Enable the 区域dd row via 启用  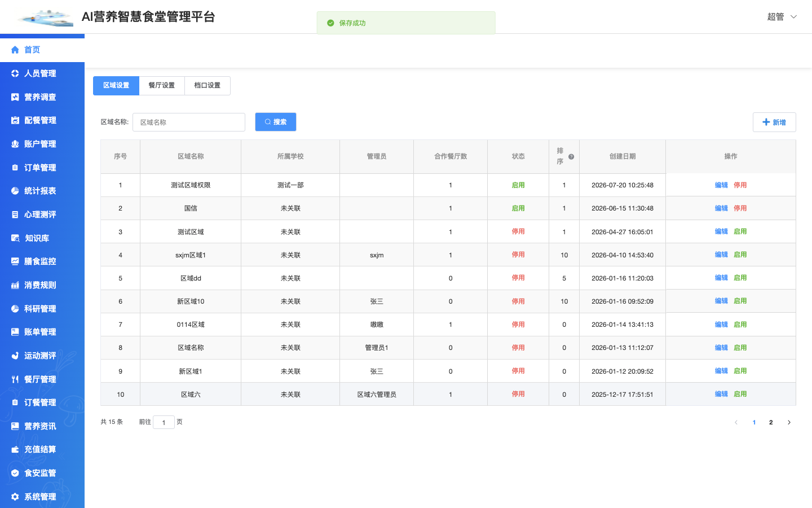click(x=740, y=278)
